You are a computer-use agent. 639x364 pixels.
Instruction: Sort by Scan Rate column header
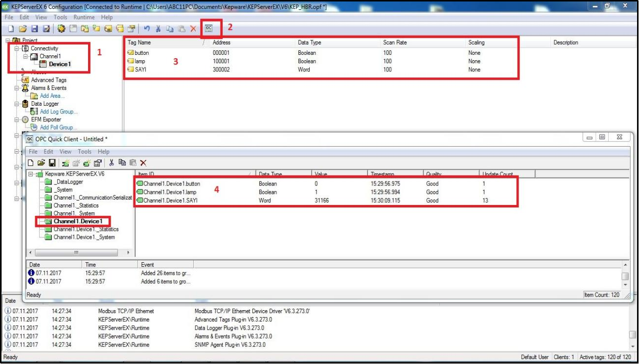pyautogui.click(x=423, y=43)
